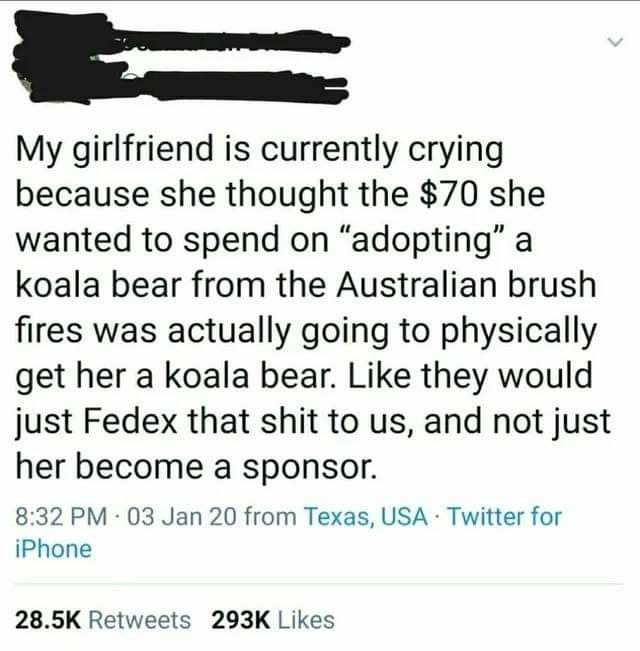Click the word crying in the first line

coord(455,151)
